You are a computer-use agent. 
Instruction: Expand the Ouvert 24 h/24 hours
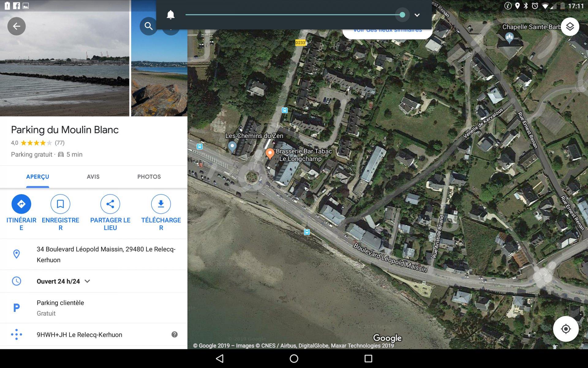[x=87, y=281]
